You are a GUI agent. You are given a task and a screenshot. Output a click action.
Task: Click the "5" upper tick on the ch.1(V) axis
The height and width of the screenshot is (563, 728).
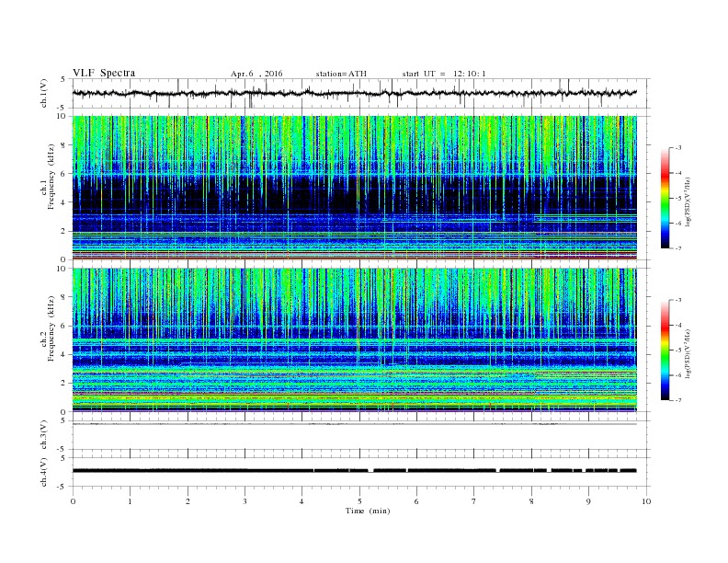[x=63, y=79]
